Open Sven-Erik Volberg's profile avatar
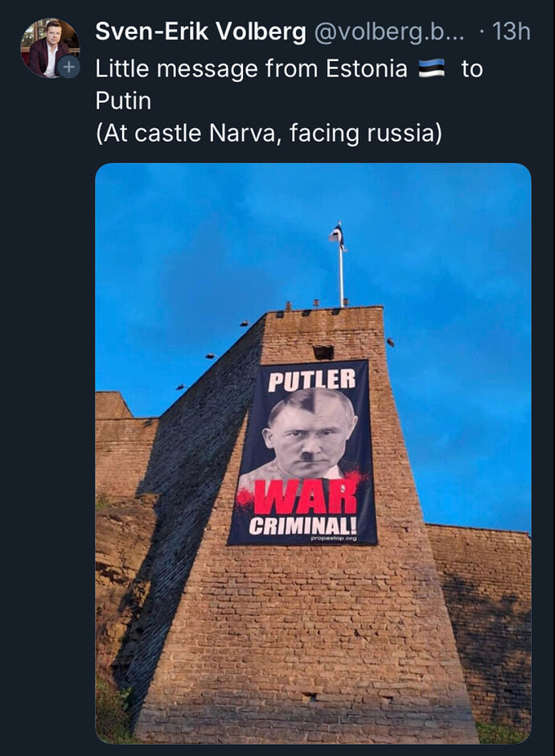 [50, 47]
